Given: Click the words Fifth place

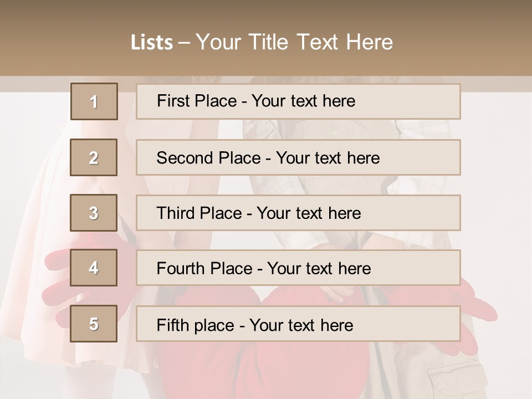Looking at the screenshot, I should [195, 324].
